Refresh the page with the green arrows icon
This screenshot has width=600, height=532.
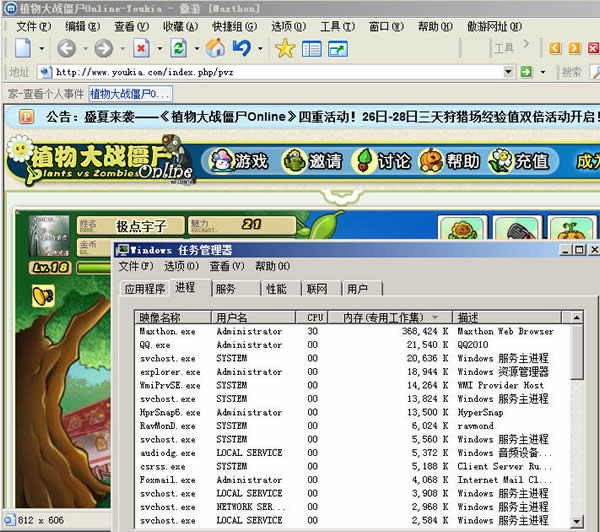(x=178, y=48)
